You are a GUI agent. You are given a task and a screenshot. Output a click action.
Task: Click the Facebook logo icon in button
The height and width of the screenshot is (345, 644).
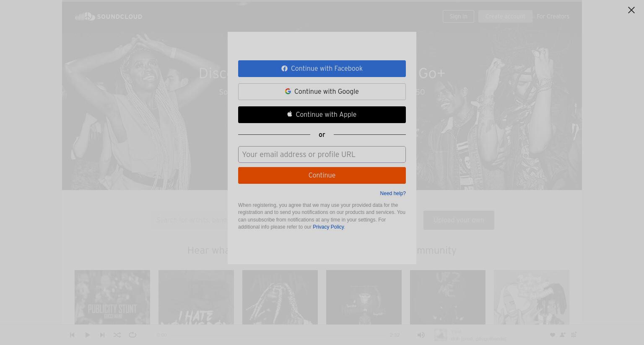tap(284, 68)
